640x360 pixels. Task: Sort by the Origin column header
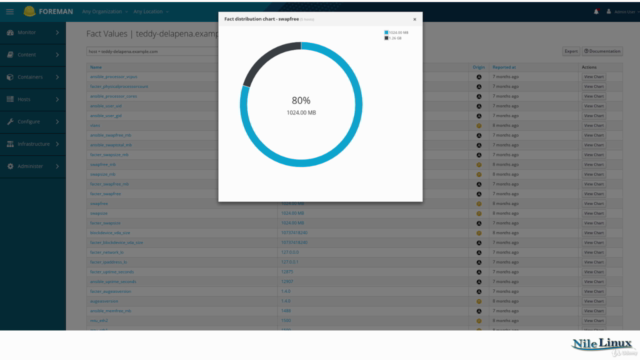(479, 67)
